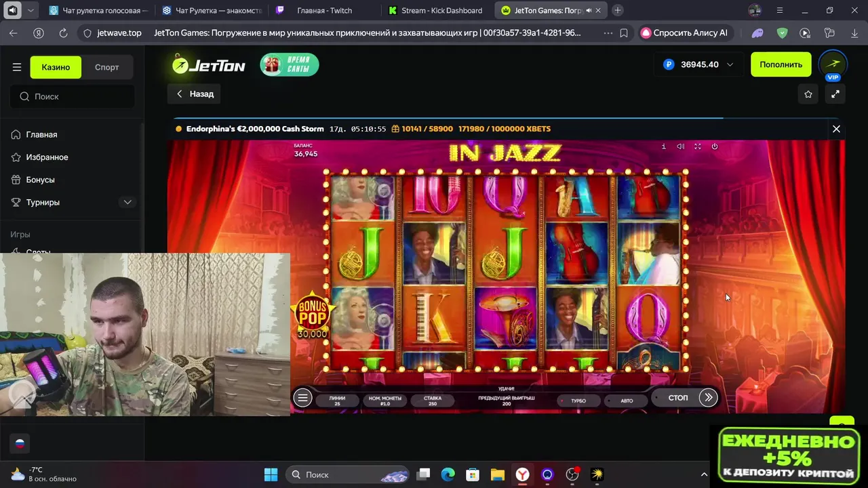Image resolution: width=868 pixels, height=488 pixels.
Task: Click the sidebar Поиск search field
Action: point(73,96)
